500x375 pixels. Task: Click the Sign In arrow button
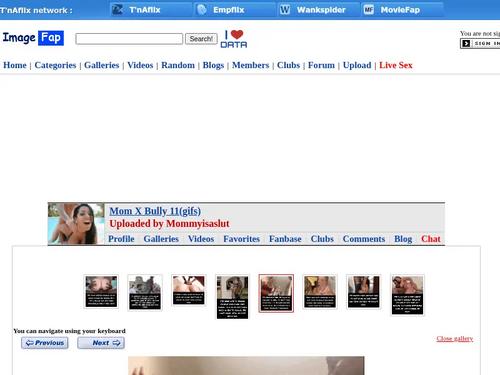pos(466,43)
